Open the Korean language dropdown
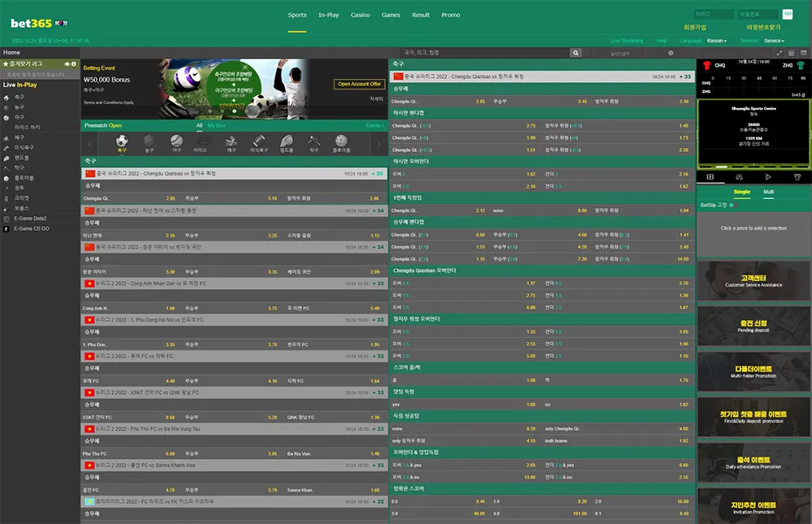 tap(717, 41)
